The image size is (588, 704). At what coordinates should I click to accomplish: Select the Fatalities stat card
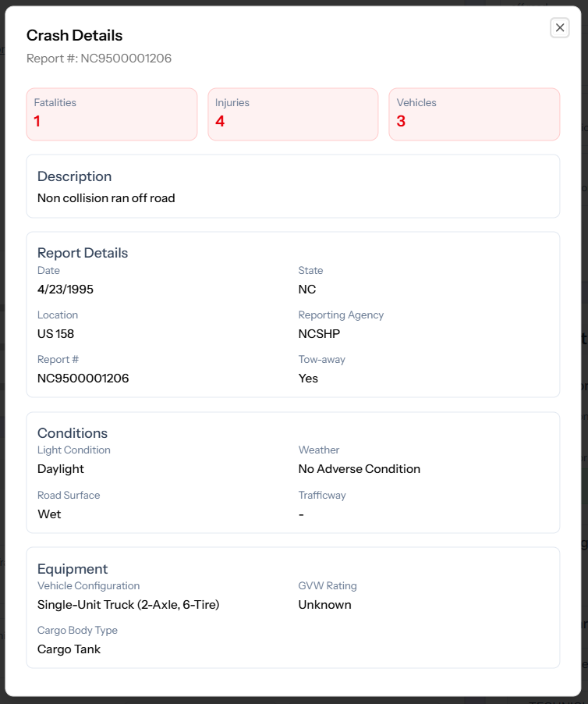[112, 114]
